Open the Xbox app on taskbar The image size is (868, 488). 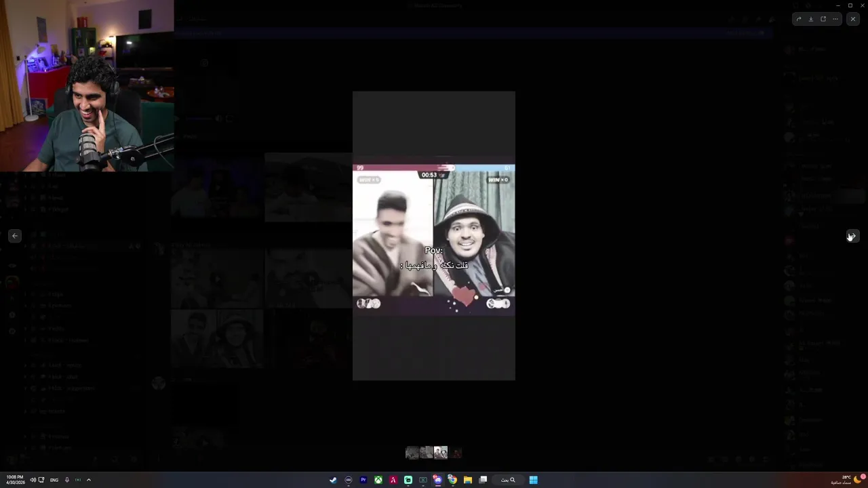click(378, 480)
